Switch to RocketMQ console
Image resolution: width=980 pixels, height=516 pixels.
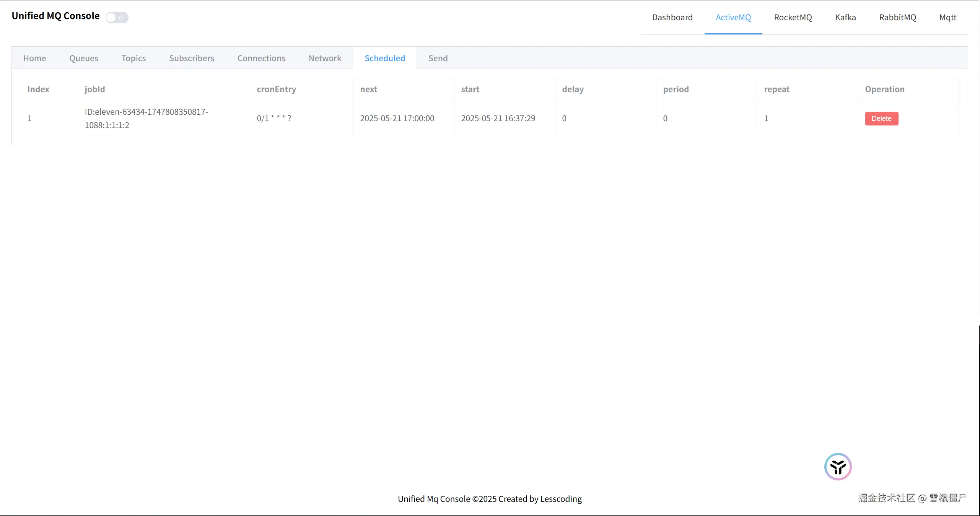coord(793,18)
